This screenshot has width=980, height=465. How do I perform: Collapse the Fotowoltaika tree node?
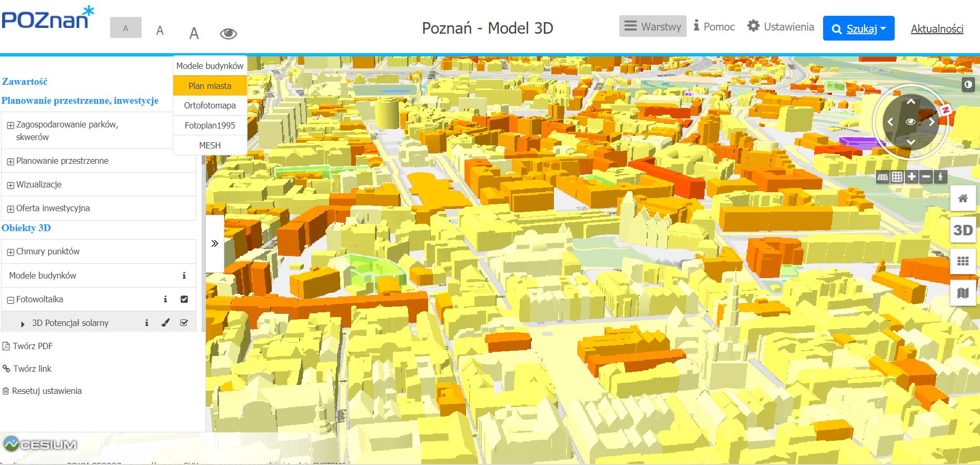pos(11,300)
